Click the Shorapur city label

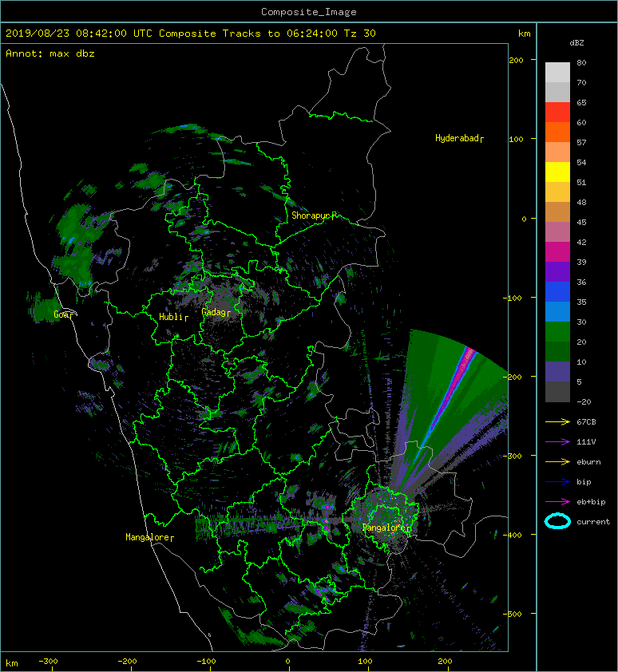point(315,215)
